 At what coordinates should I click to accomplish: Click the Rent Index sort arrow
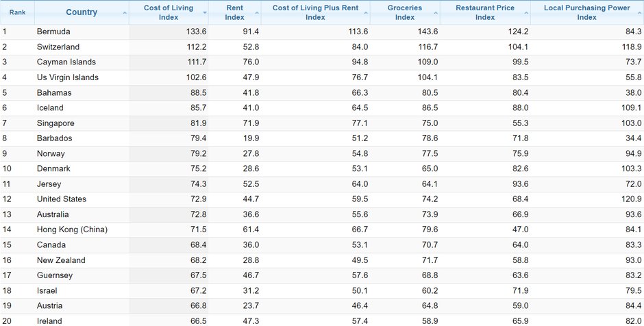point(256,13)
